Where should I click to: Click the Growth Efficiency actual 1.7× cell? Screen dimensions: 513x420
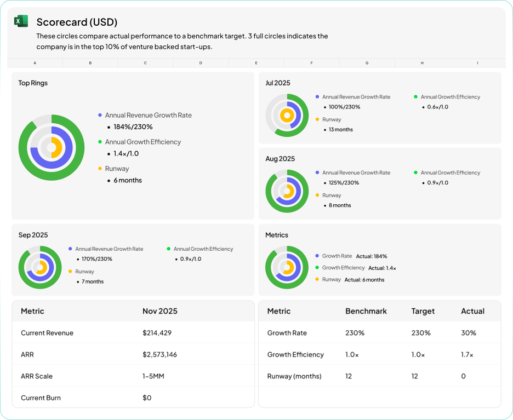click(467, 355)
